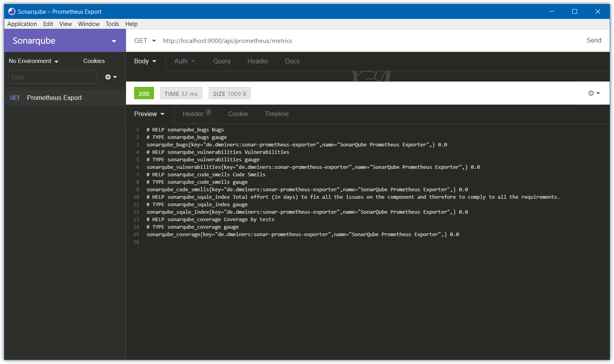Screen dimensions: 614x364
Task: Open the Cookies manager
Action: click(x=94, y=61)
